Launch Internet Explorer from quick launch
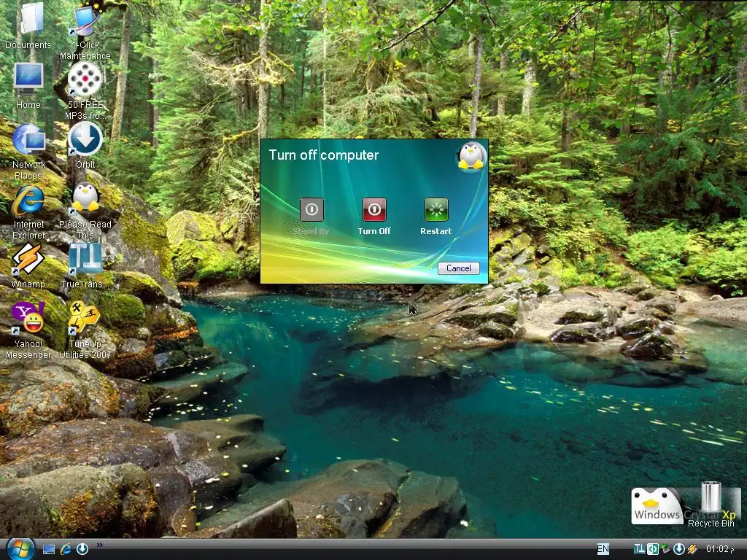This screenshot has width=747, height=560. (66, 550)
